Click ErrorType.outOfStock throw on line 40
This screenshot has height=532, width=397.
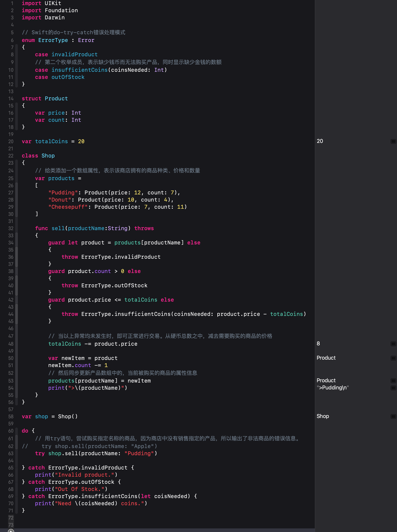(x=114, y=286)
